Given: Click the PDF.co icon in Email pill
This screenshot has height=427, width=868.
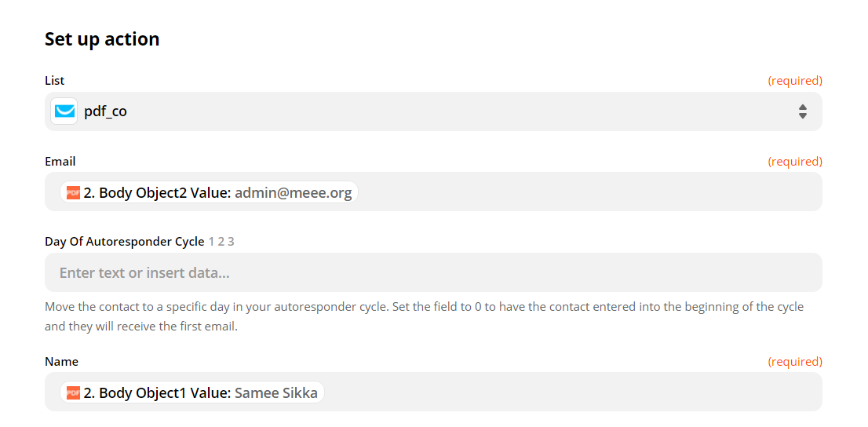Looking at the screenshot, I should pyautogui.click(x=73, y=193).
